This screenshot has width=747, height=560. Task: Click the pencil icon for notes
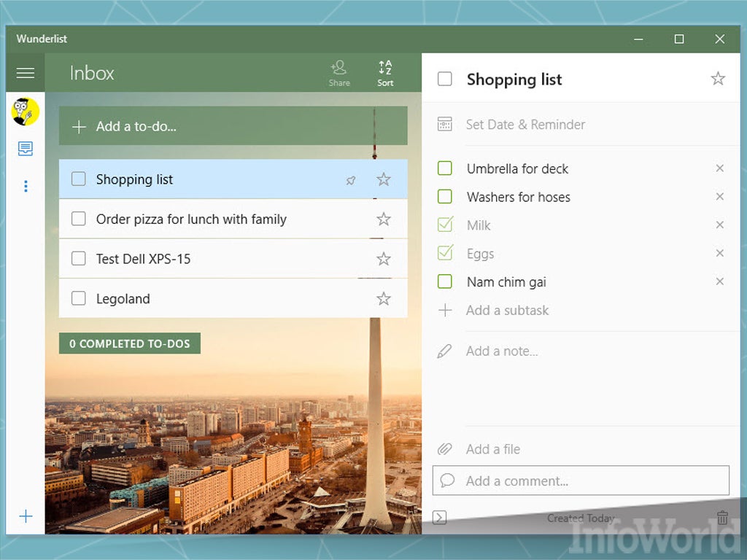point(444,351)
